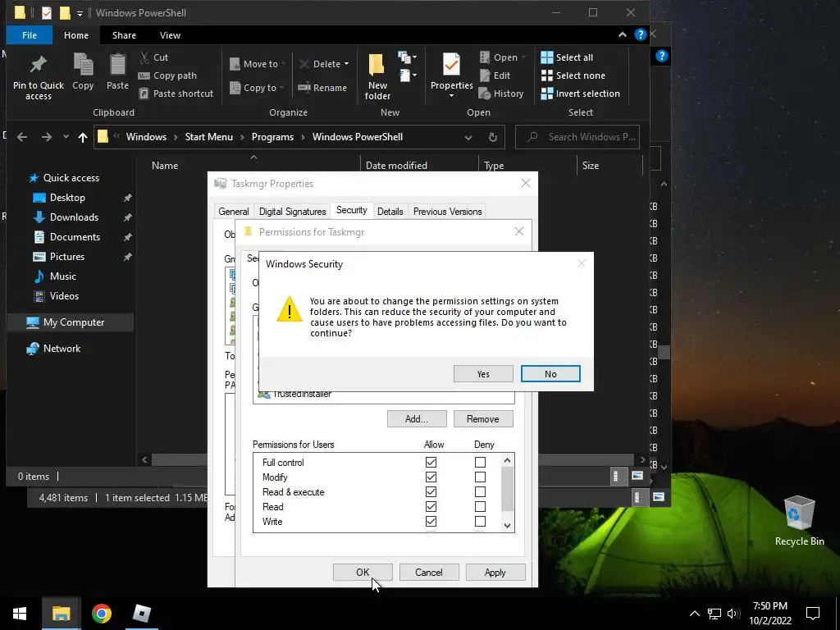The height and width of the screenshot is (630, 840).
Task: Open General tab in Taskmgr Properties
Action: coord(233,212)
